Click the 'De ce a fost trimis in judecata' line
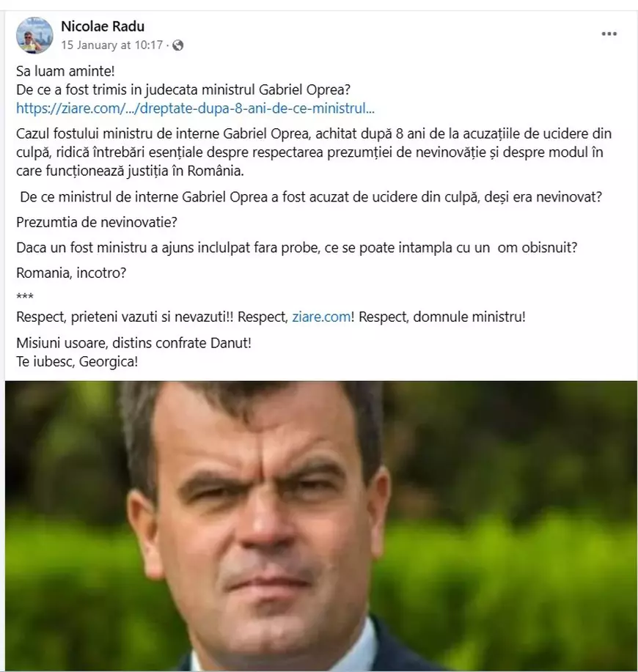 coord(183,90)
